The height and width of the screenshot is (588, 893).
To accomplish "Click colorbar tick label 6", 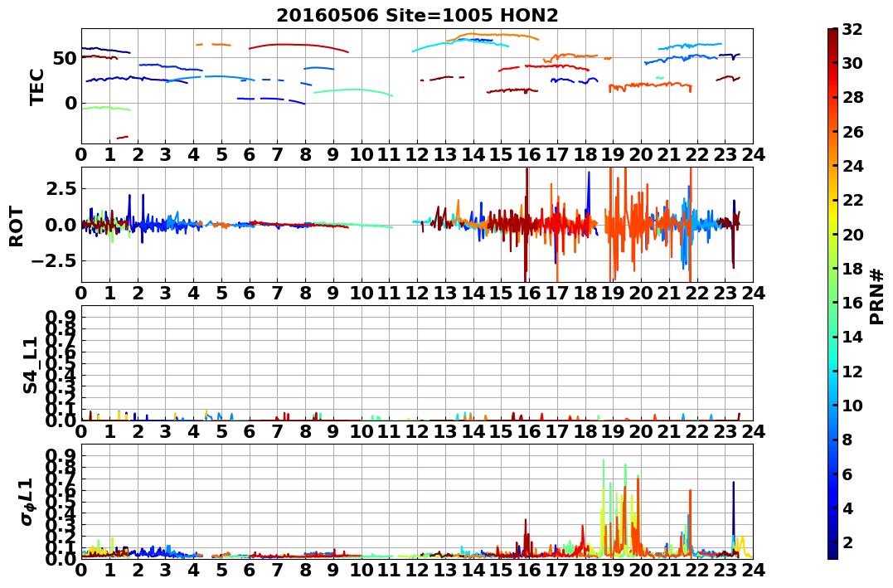I will click(847, 474).
